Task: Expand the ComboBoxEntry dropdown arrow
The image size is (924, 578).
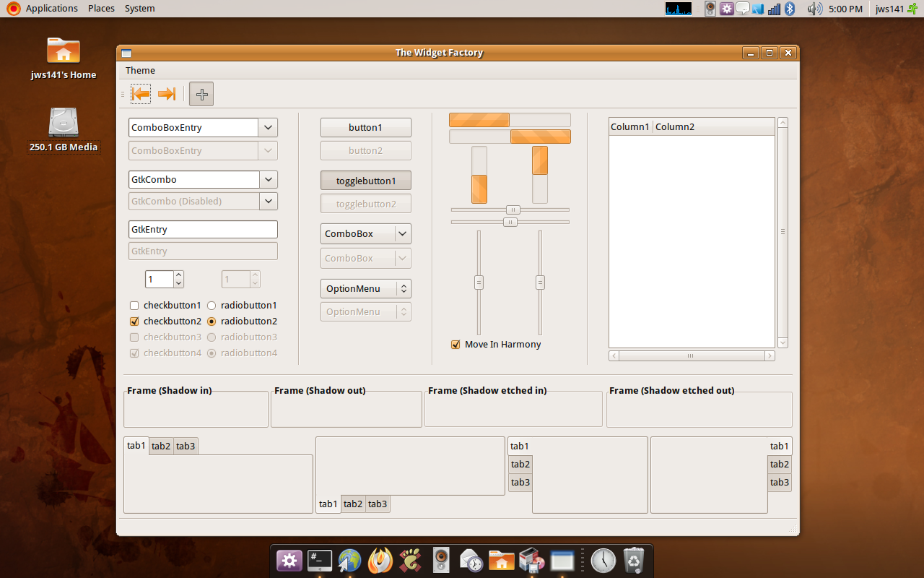Action: [x=268, y=128]
